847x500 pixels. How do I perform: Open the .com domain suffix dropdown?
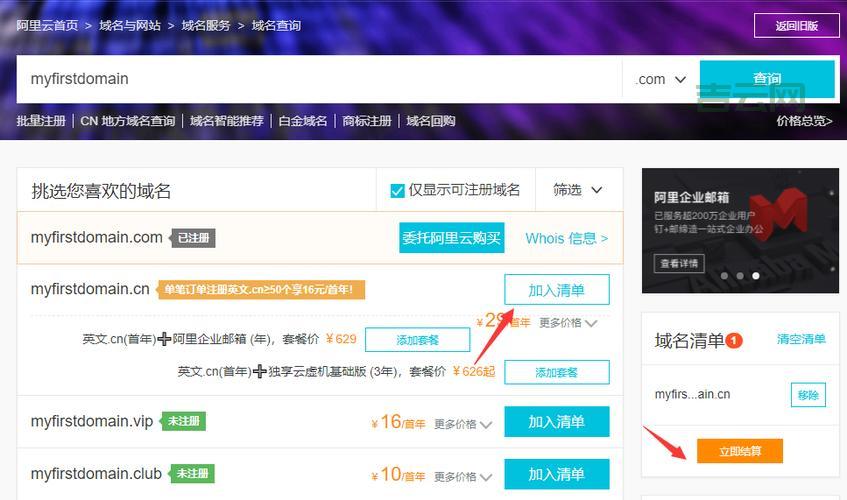point(661,79)
